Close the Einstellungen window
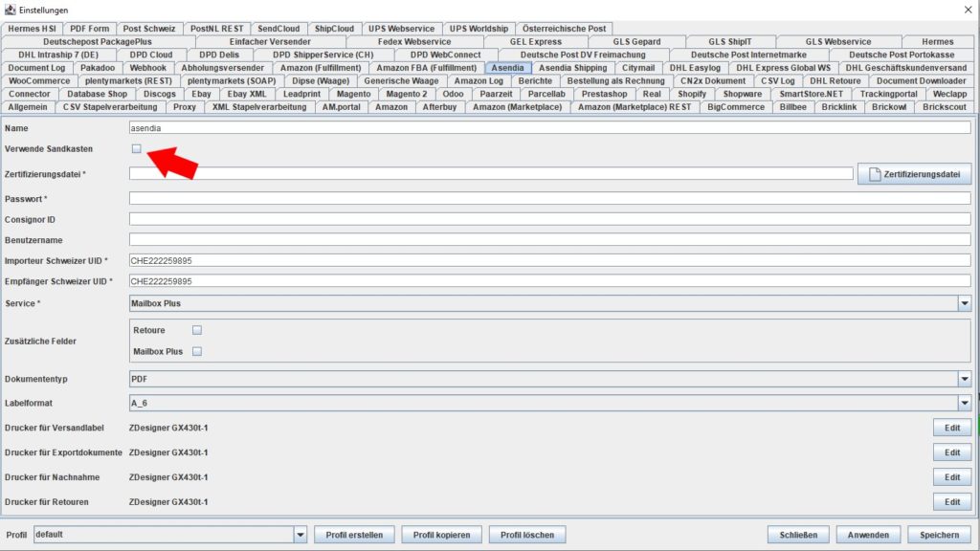Screen dimensions: 980x551 (969, 10)
